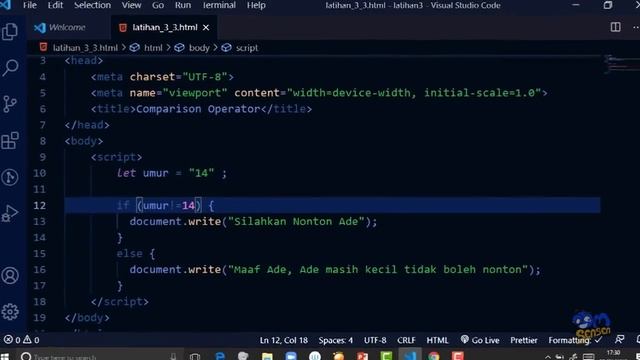Click the opening <body> tag

pos(84,141)
